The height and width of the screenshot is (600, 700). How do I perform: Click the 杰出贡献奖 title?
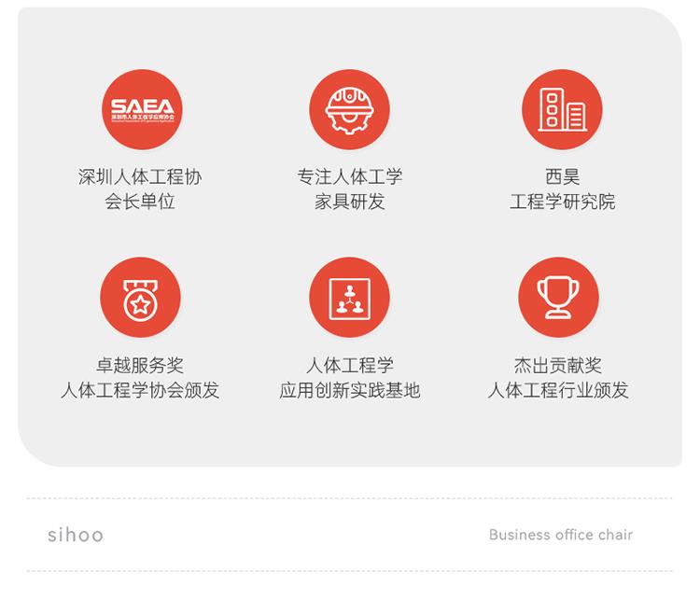[x=558, y=365]
